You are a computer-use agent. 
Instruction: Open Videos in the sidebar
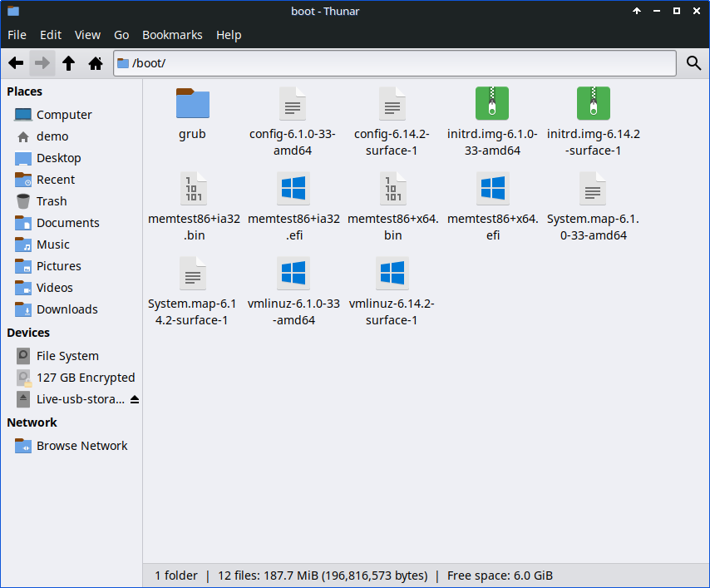(x=71, y=288)
